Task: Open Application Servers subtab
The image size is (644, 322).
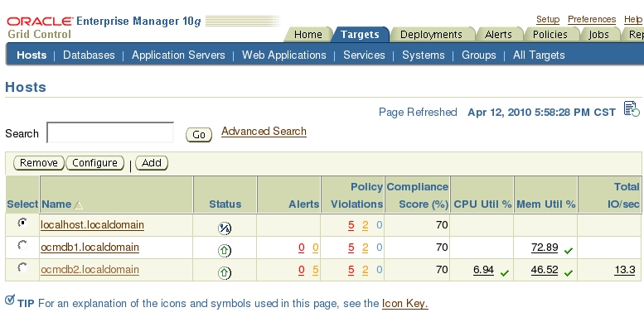Action: tap(178, 55)
